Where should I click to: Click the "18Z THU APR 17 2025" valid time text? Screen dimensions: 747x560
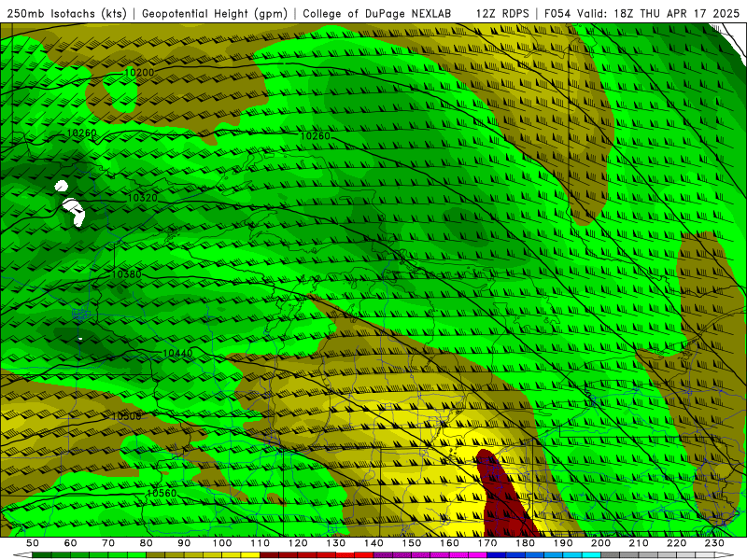pyautogui.click(x=676, y=13)
